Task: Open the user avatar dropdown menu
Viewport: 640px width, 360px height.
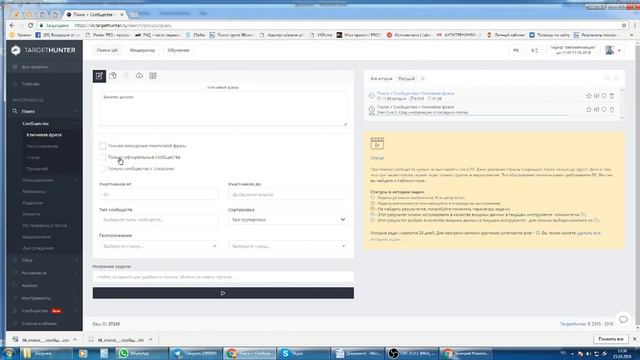Action: pos(613,50)
